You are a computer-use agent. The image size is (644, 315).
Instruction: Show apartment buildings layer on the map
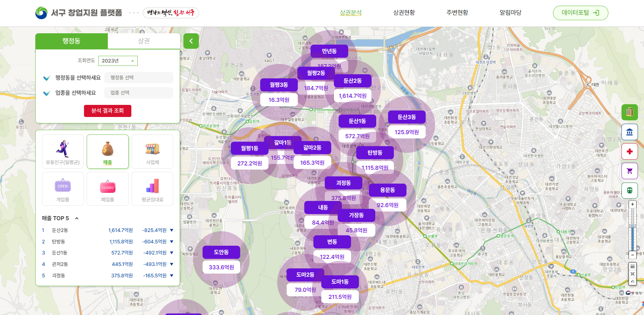[630, 112]
